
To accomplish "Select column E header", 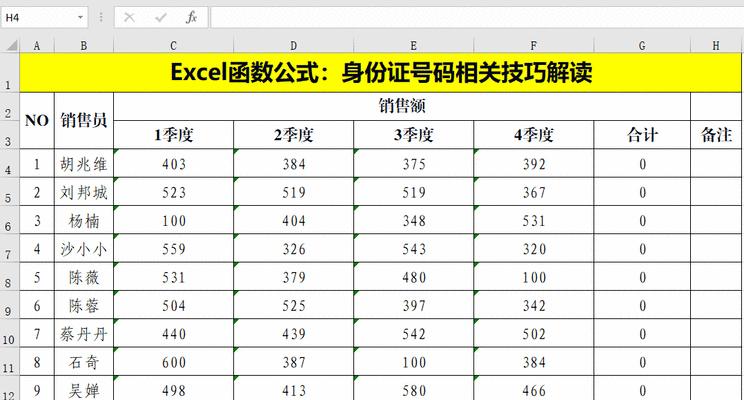I will (413, 46).
